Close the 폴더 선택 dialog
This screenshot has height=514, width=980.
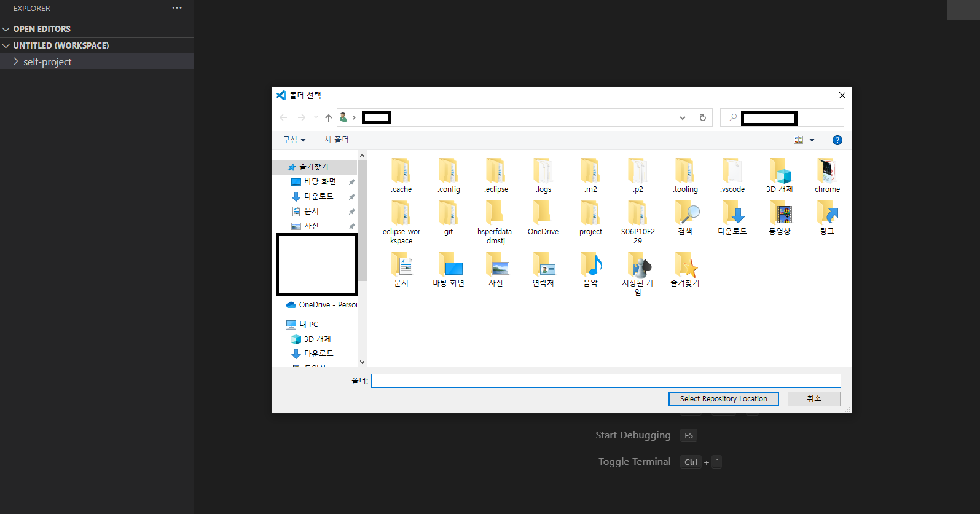click(x=842, y=95)
